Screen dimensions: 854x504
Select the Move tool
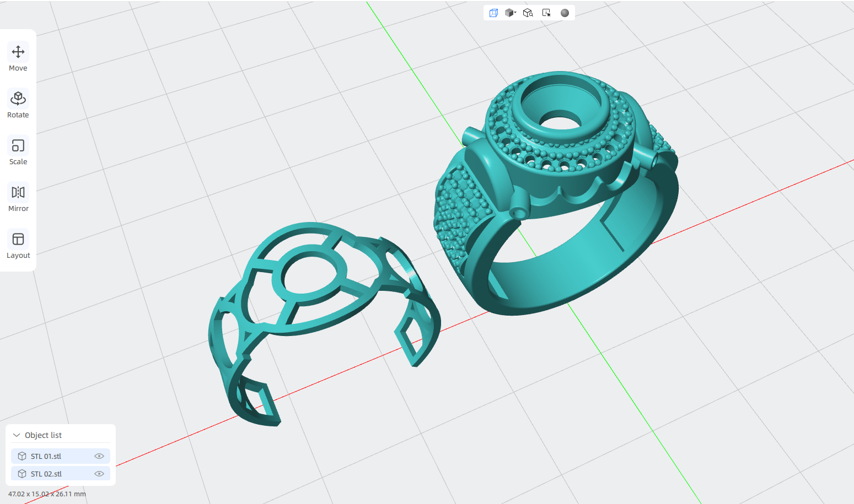click(18, 57)
